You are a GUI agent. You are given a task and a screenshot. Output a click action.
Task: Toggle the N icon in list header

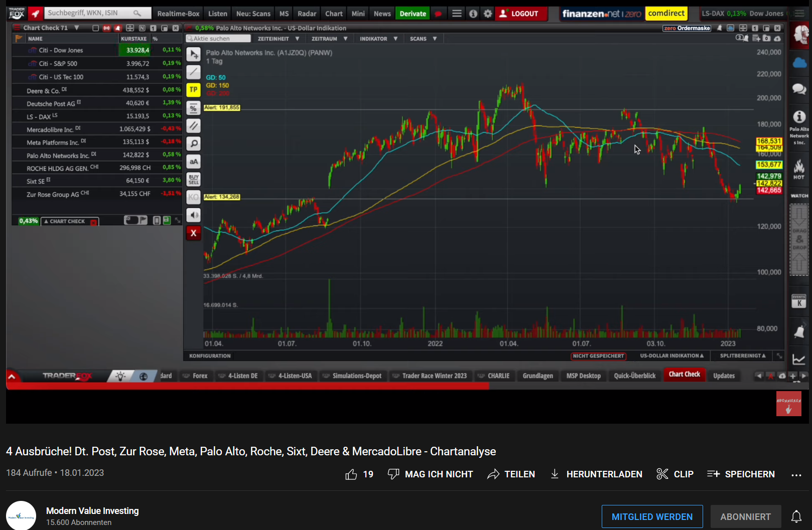(142, 28)
